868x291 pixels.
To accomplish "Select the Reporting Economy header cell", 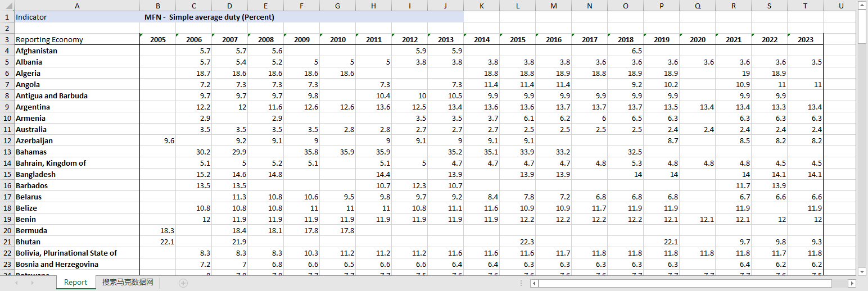I will pyautogui.click(x=76, y=39).
